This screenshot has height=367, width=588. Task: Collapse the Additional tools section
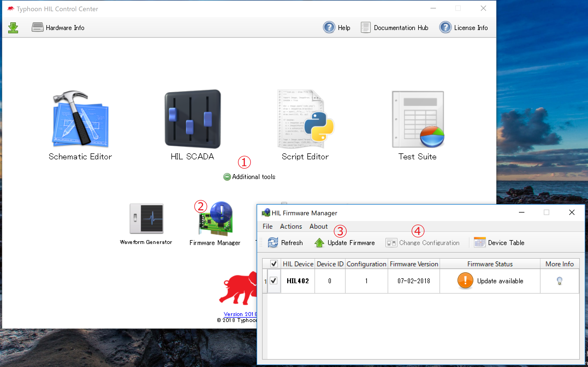(227, 177)
